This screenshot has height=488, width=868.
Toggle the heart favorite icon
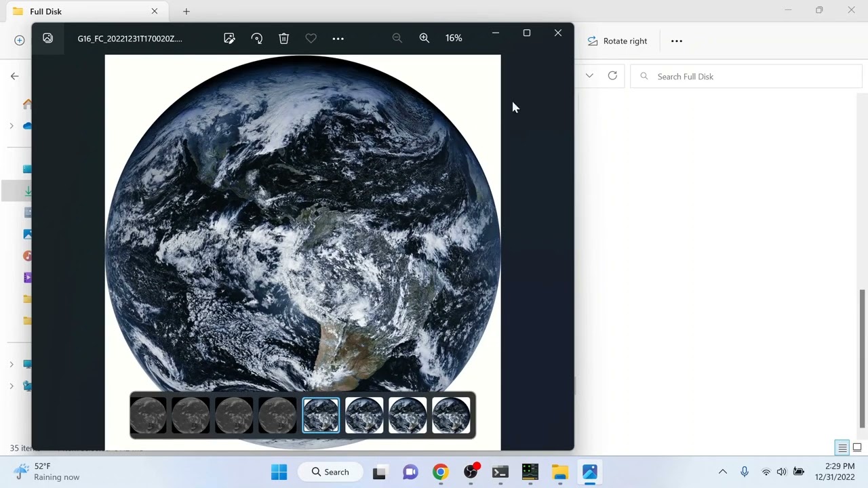311,39
